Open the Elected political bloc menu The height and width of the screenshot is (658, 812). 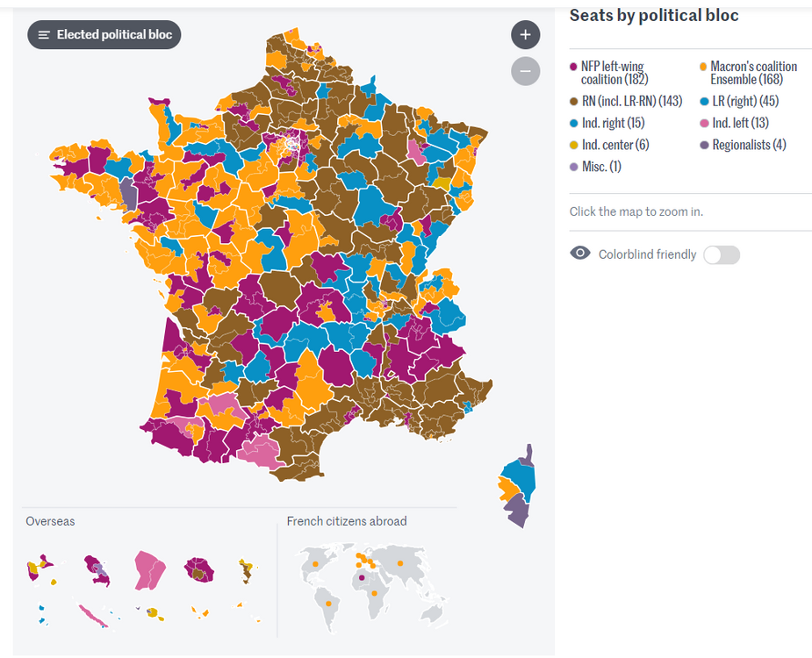(x=104, y=35)
